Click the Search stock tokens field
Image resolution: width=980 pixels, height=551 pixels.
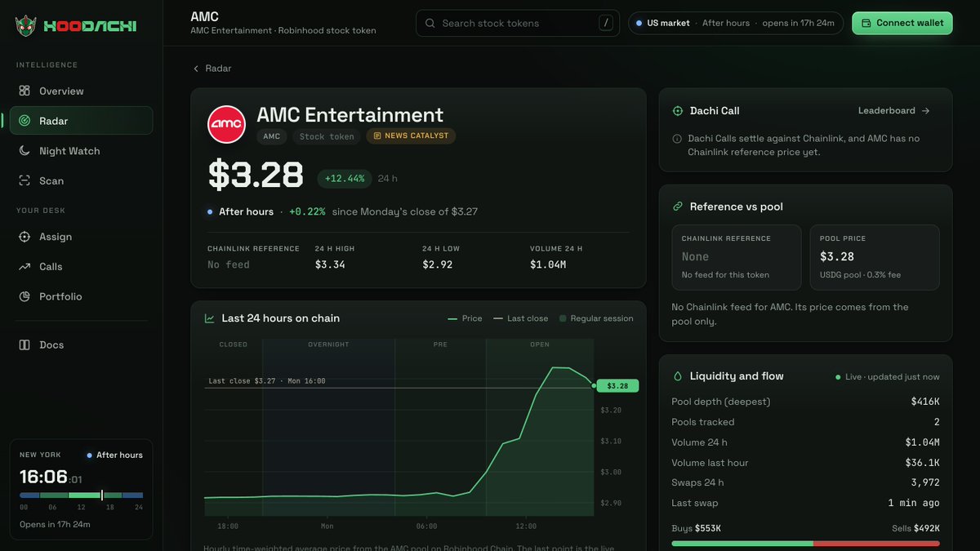pos(518,23)
